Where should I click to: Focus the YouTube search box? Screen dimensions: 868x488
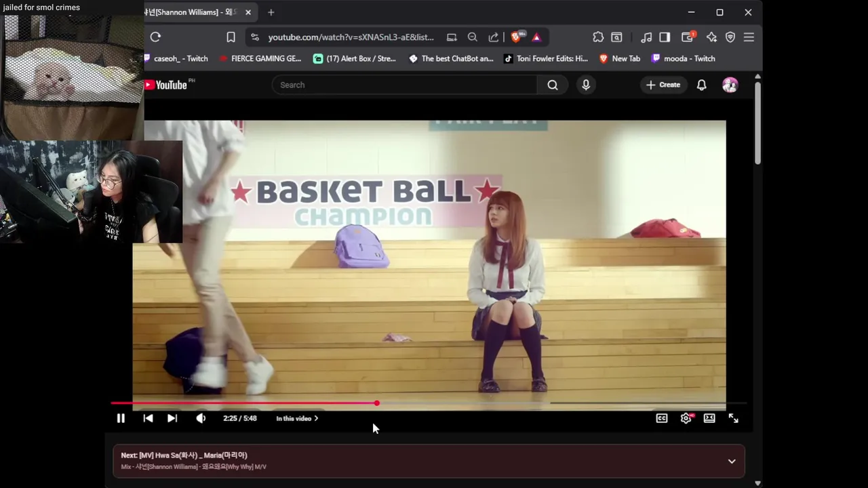pos(405,85)
